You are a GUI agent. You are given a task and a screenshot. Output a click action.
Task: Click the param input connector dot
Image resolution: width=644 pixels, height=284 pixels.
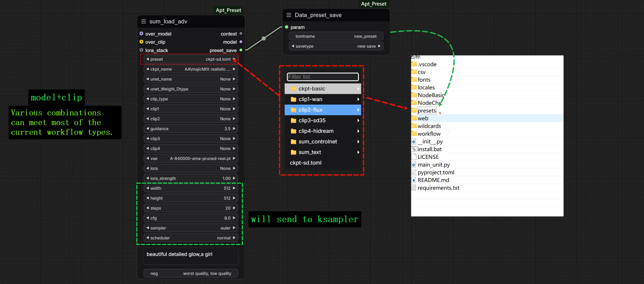(287, 27)
